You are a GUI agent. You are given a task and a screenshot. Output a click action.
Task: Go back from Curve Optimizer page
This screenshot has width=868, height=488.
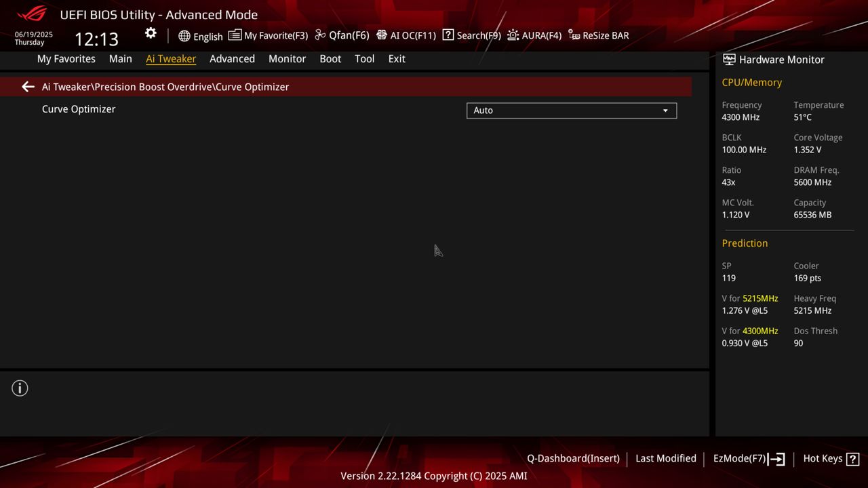coord(27,87)
